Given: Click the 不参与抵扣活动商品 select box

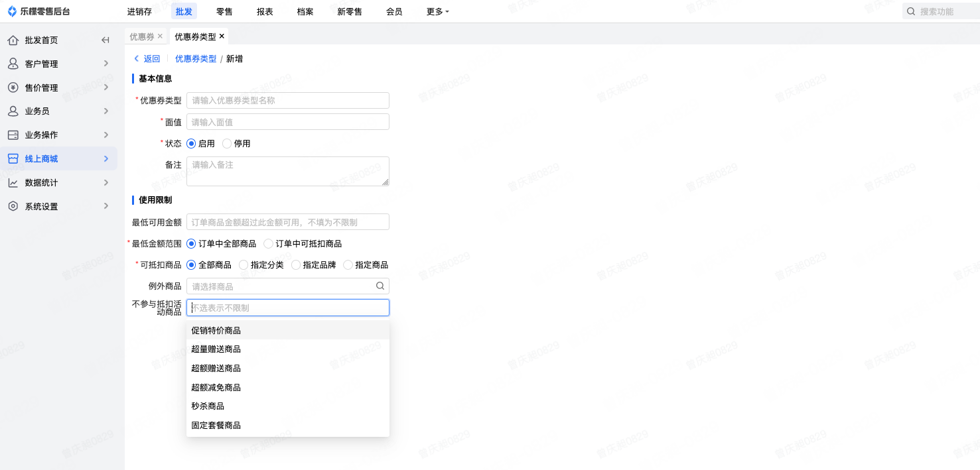Looking at the screenshot, I should (x=288, y=308).
